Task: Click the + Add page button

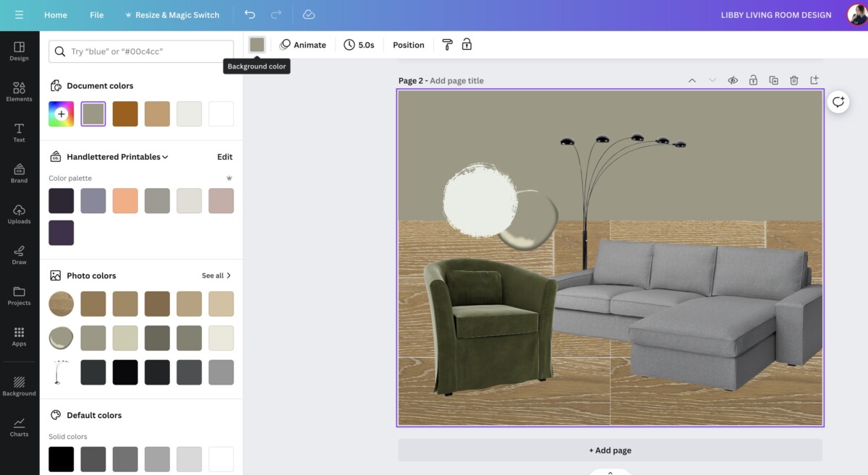Action: pyautogui.click(x=610, y=450)
